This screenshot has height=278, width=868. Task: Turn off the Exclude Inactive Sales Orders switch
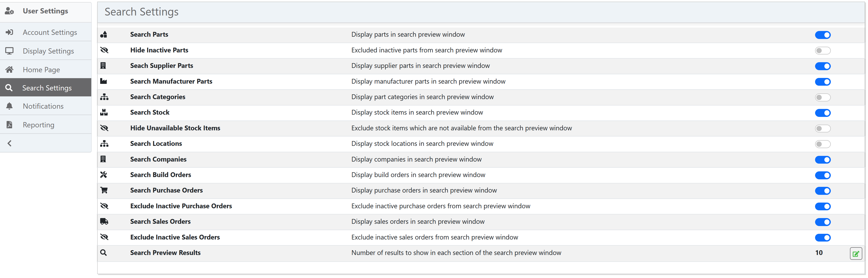823,238
